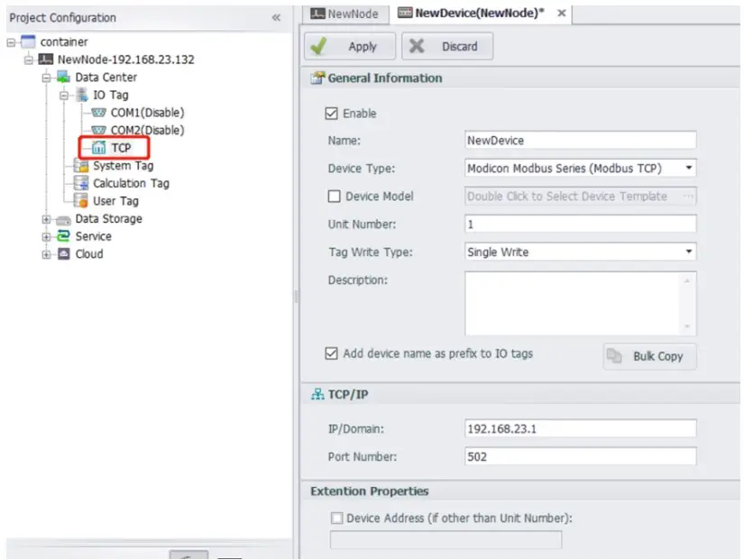Check the Device Model checkbox
The height and width of the screenshot is (560, 744).
pos(334,196)
